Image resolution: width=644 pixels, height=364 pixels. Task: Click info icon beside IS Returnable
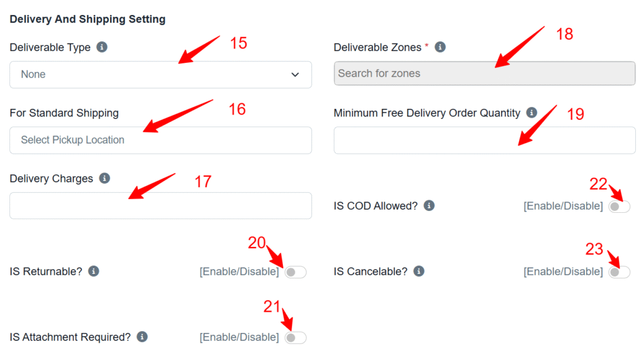[94, 271]
